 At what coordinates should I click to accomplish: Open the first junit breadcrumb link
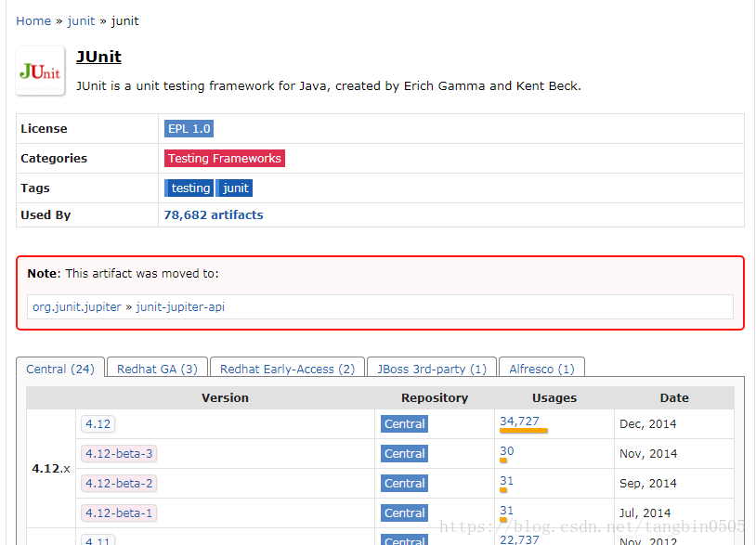click(x=81, y=21)
